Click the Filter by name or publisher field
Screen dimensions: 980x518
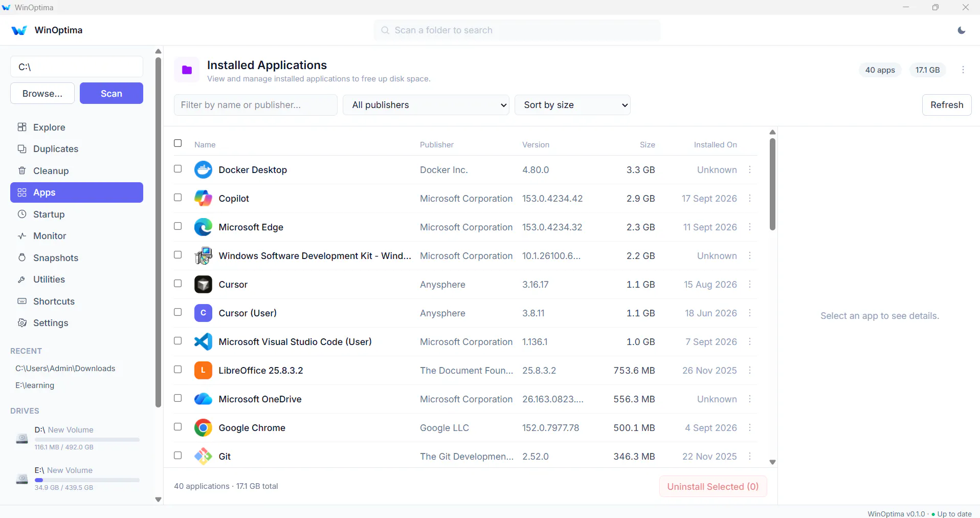(x=256, y=105)
